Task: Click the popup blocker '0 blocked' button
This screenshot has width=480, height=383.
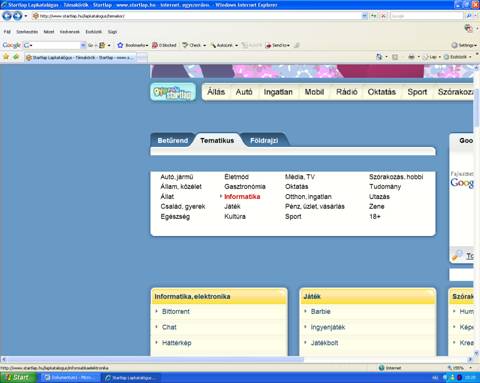Action: [x=164, y=45]
